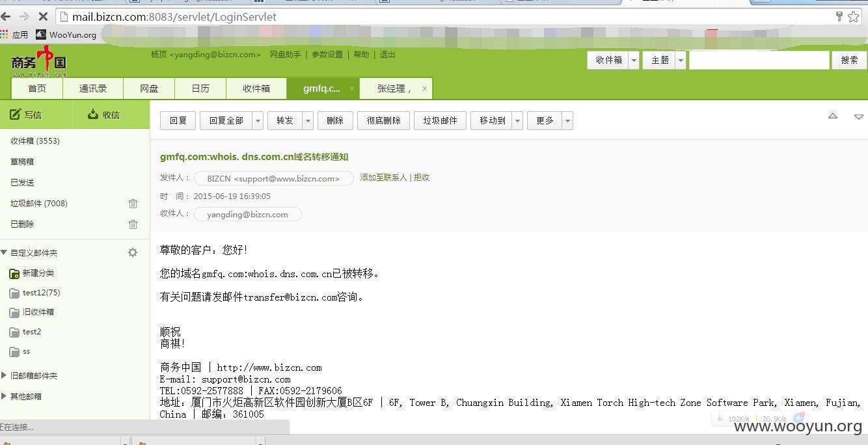
Task: Empty spam folder with trash icon
Action: coord(133,204)
